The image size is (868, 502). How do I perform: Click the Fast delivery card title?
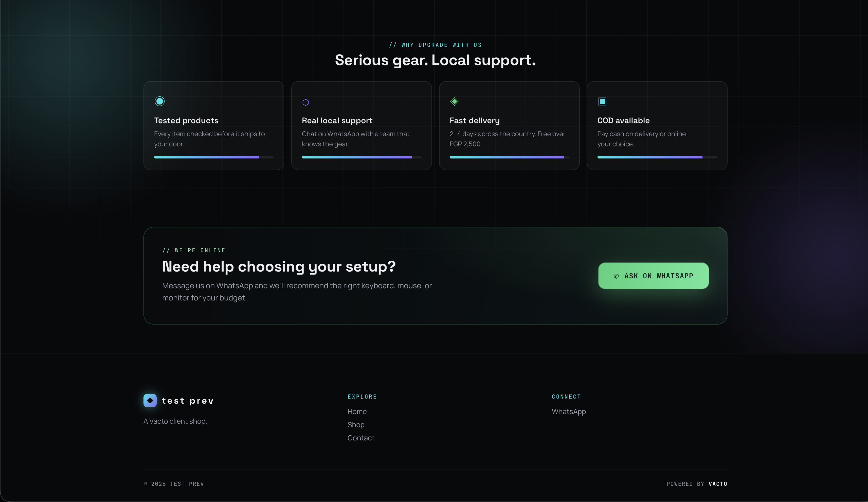coord(474,121)
